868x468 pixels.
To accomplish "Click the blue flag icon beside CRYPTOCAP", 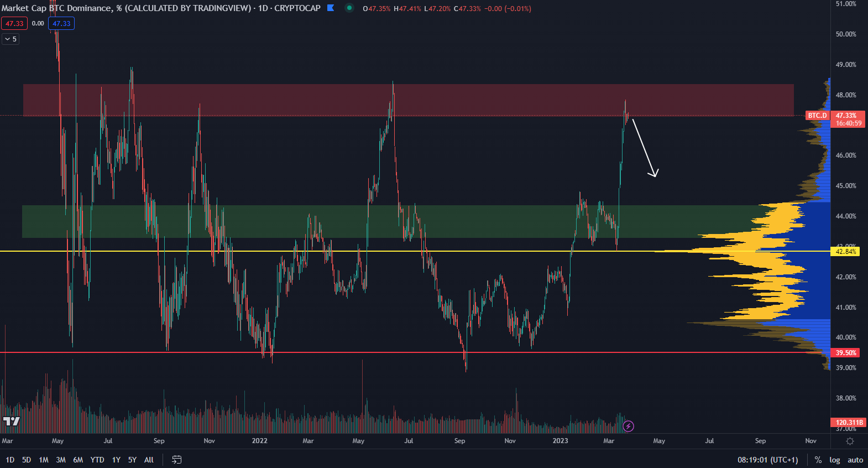I will (x=331, y=8).
